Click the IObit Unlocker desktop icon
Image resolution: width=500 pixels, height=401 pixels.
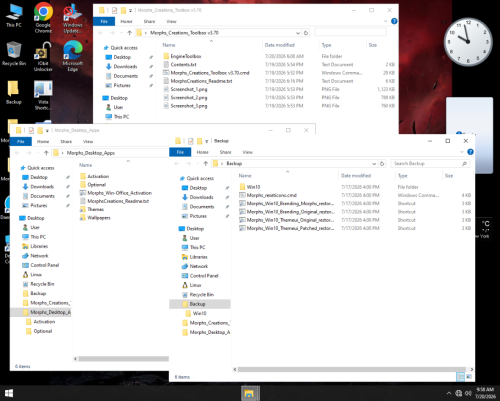43,57
